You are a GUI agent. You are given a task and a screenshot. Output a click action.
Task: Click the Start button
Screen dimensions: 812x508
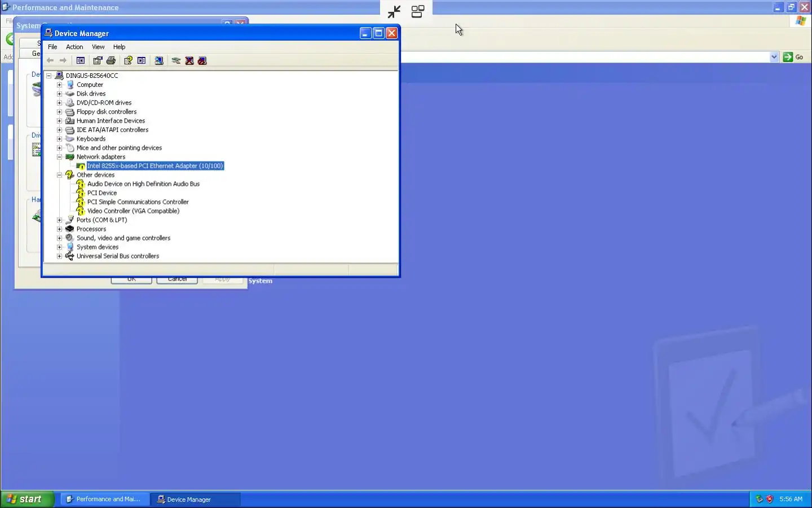coord(27,499)
